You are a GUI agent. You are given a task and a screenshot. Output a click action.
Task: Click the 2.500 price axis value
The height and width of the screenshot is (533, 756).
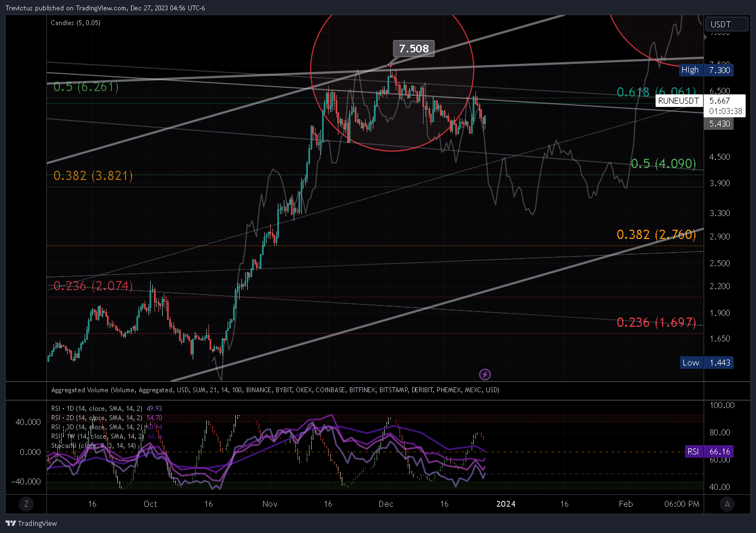[719, 263]
